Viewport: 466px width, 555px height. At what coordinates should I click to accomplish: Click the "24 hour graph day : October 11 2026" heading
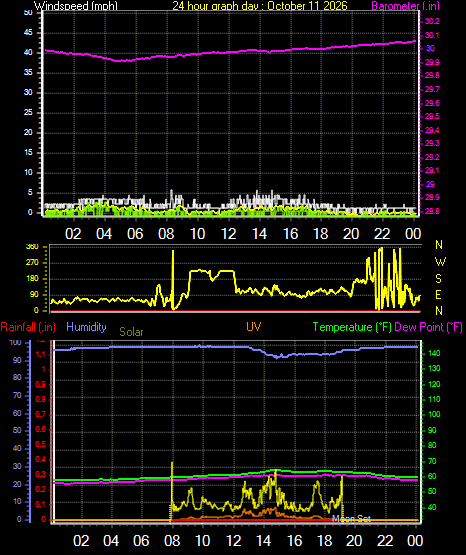(x=260, y=6)
